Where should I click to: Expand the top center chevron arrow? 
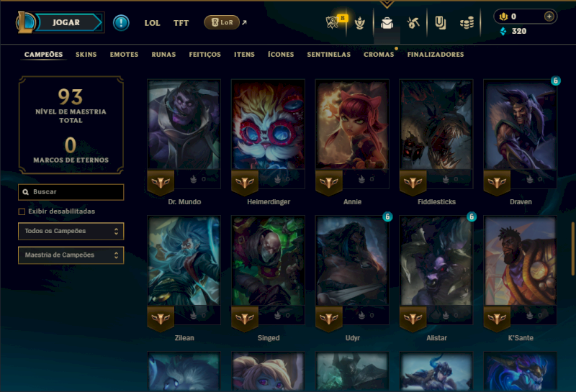tap(387, 4)
